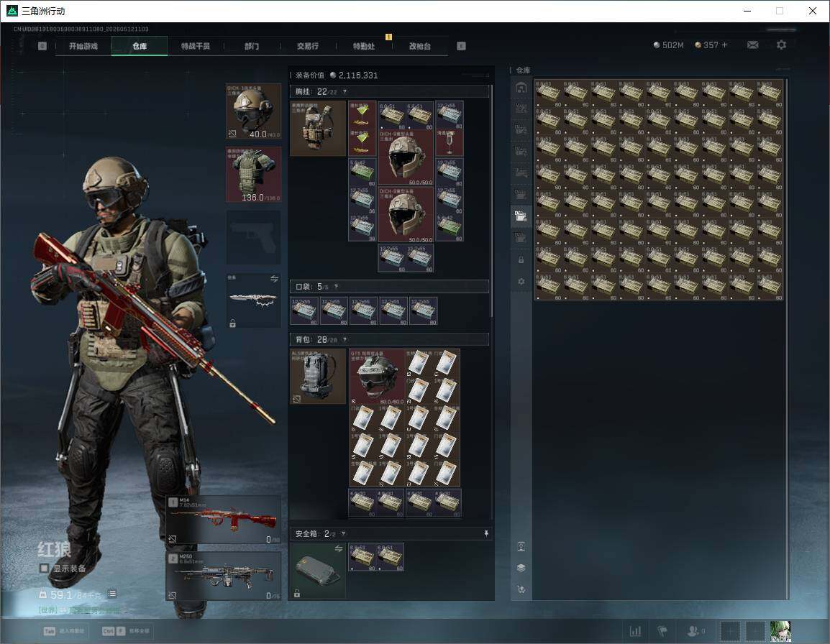This screenshot has width=830, height=644.
Task: Click the cart sell icon in warehouse sidebar
Action: click(521, 589)
